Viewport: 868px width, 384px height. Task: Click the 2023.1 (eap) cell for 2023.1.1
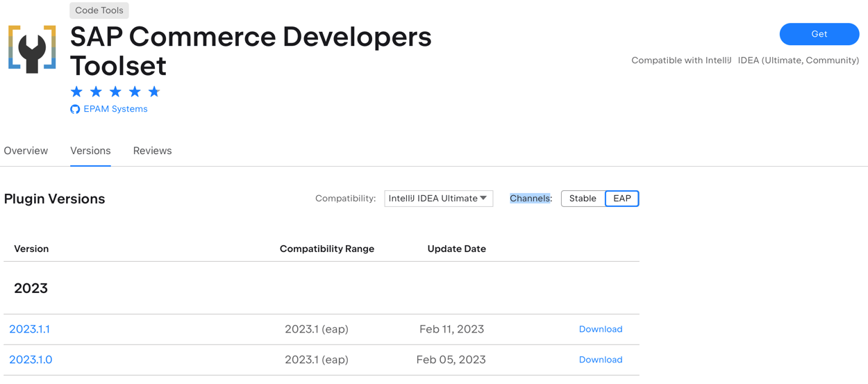coord(317,329)
